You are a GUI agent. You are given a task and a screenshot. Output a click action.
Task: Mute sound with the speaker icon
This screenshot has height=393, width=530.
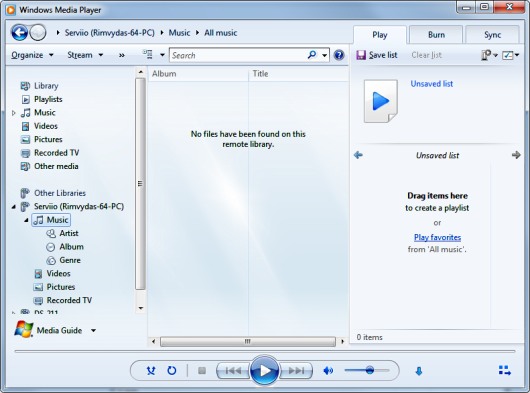point(328,371)
